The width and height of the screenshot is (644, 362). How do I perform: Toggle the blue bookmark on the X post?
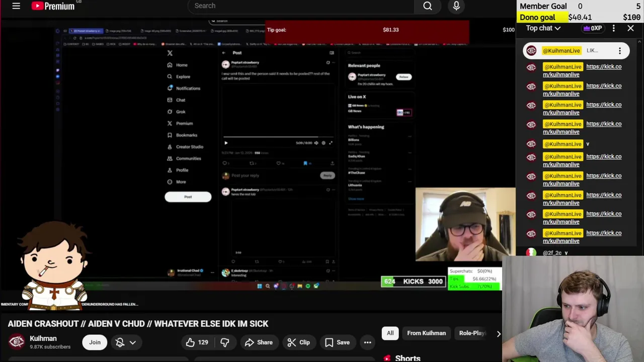(x=305, y=163)
